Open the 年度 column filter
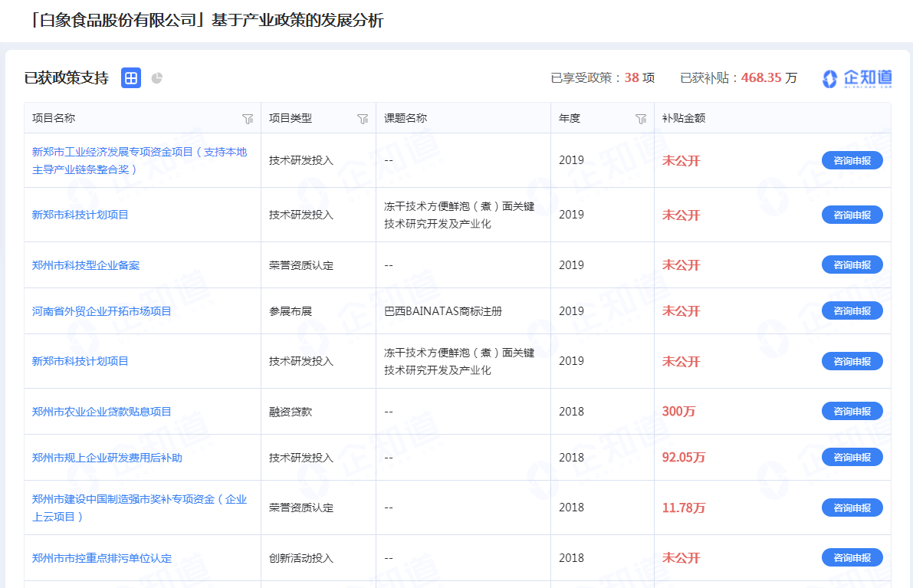 pos(641,119)
